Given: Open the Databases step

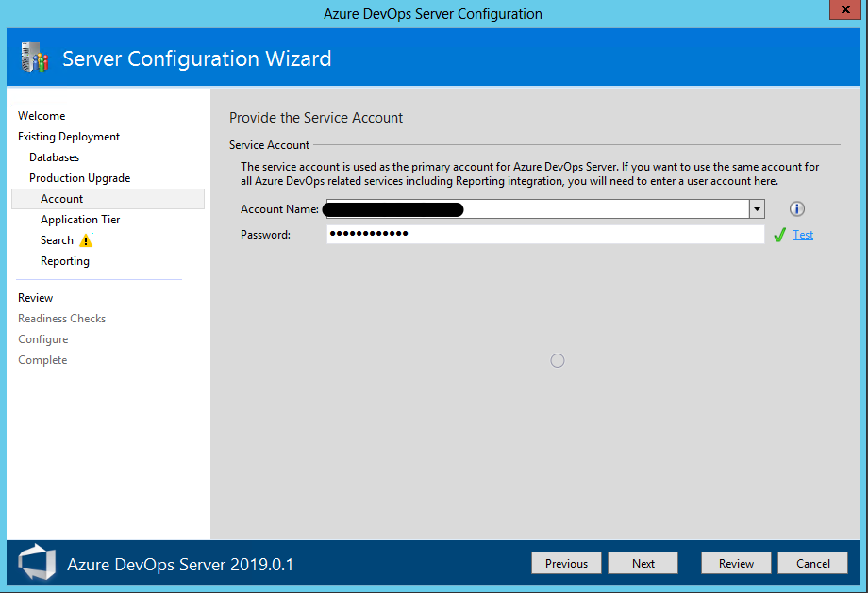Looking at the screenshot, I should click(54, 157).
